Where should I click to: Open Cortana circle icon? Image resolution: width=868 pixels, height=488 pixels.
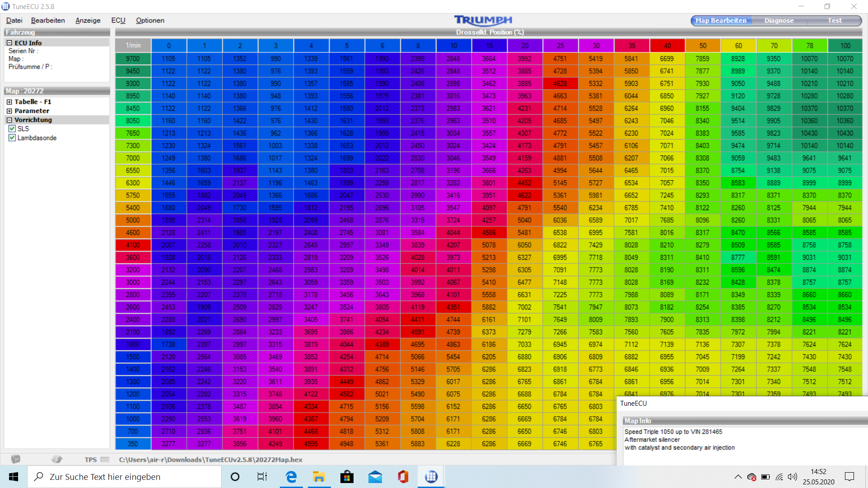(235, 477)
